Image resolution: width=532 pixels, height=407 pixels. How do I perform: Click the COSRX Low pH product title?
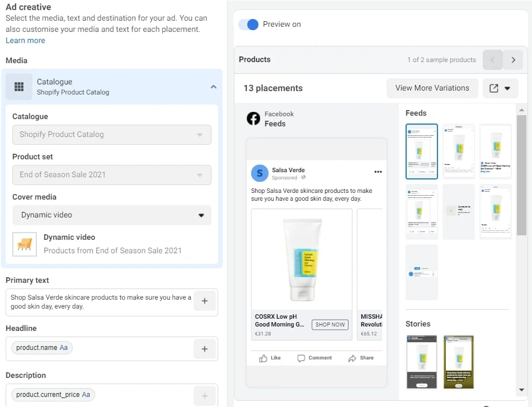click(279, 320)
